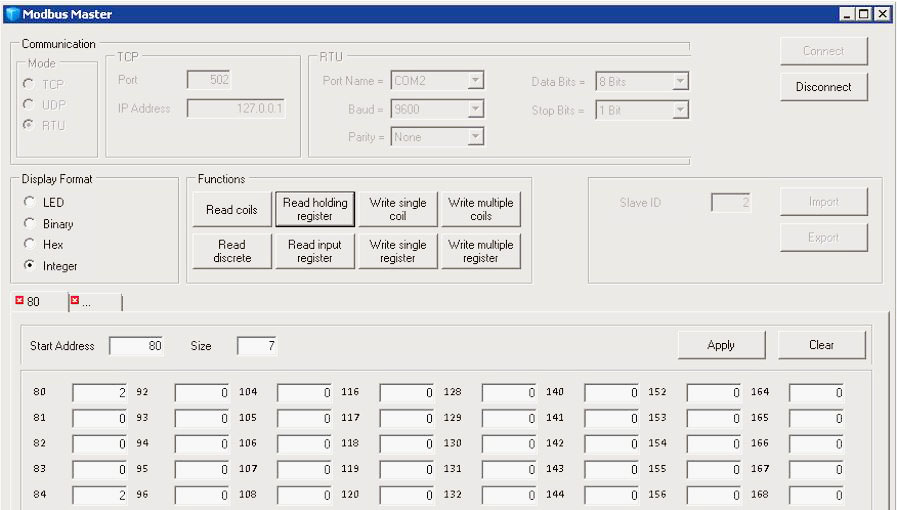Click register 80 value field
The image size is (897, 510).
pyautogui.click(x=100, y=392)
